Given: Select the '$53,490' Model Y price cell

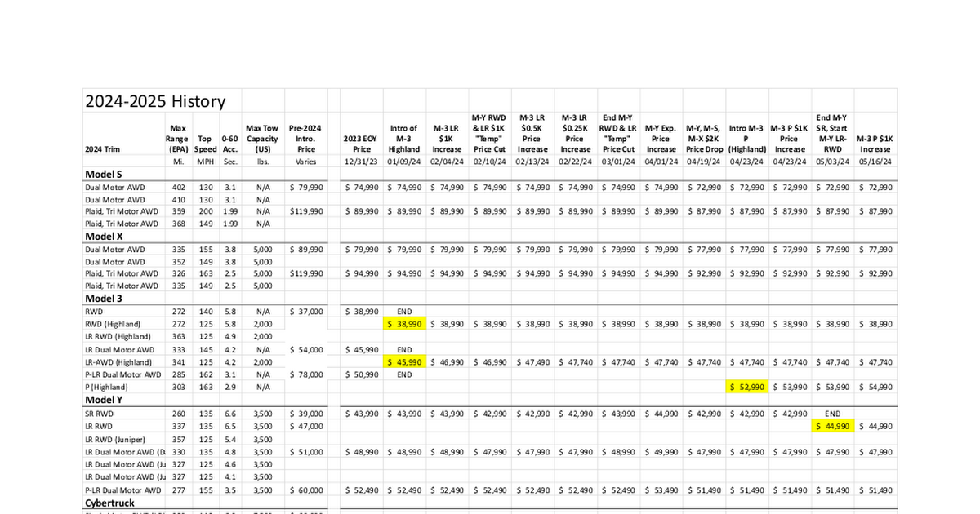Looking at the screenshot, I should coord(660,490).
